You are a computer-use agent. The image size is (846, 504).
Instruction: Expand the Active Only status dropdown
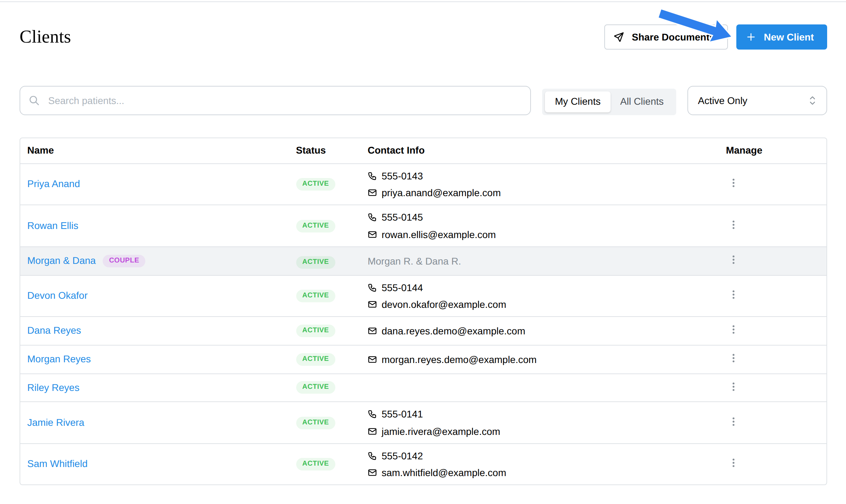(x=757, y=101)
